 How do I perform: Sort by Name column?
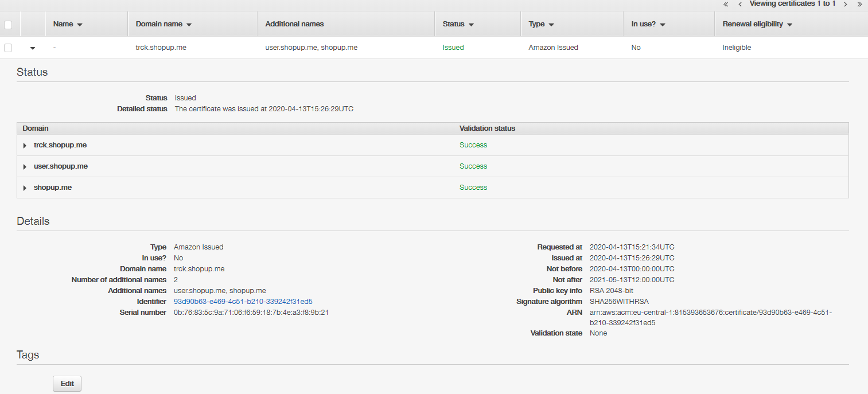67,24
